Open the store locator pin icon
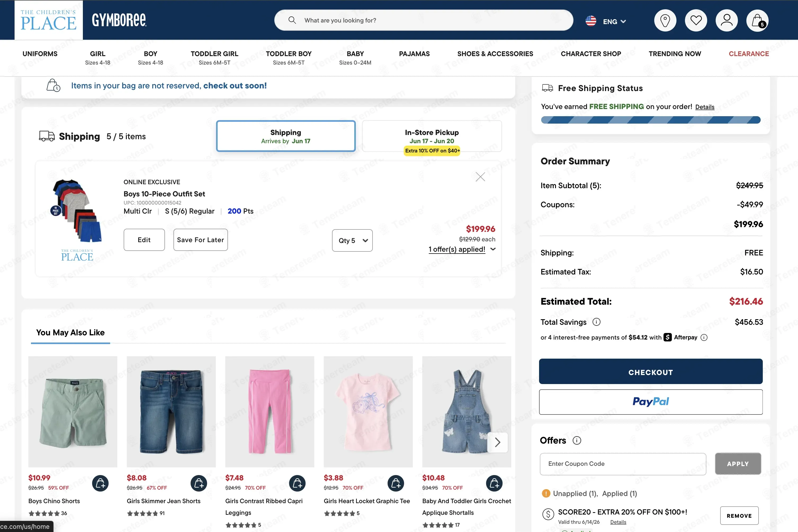 [665, 21]
